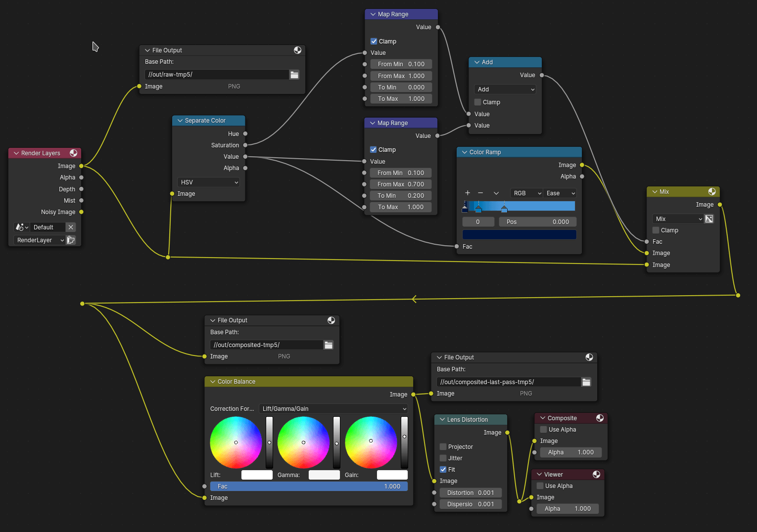
Task: Click the base path field showing //out/raw-tmp5/
Action: tap(216, 74)
